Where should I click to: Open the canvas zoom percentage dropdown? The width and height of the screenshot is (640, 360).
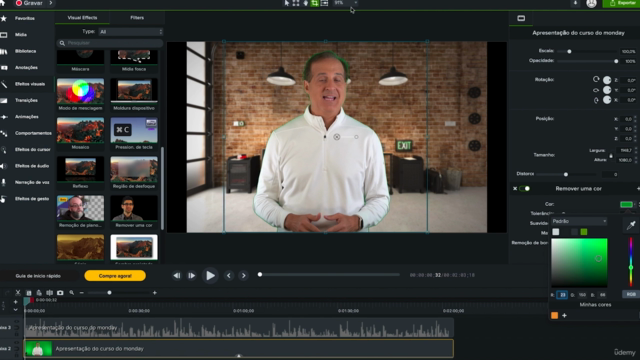pos(345,3)
